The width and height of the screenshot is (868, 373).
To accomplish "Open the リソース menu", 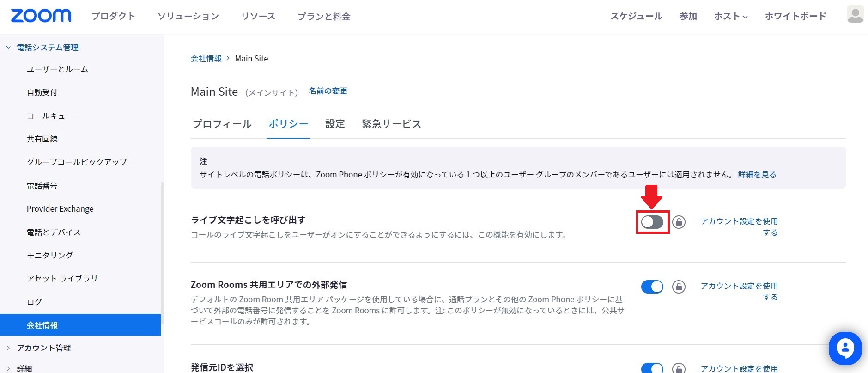I will pyautogui.click(x=258, y=16).
